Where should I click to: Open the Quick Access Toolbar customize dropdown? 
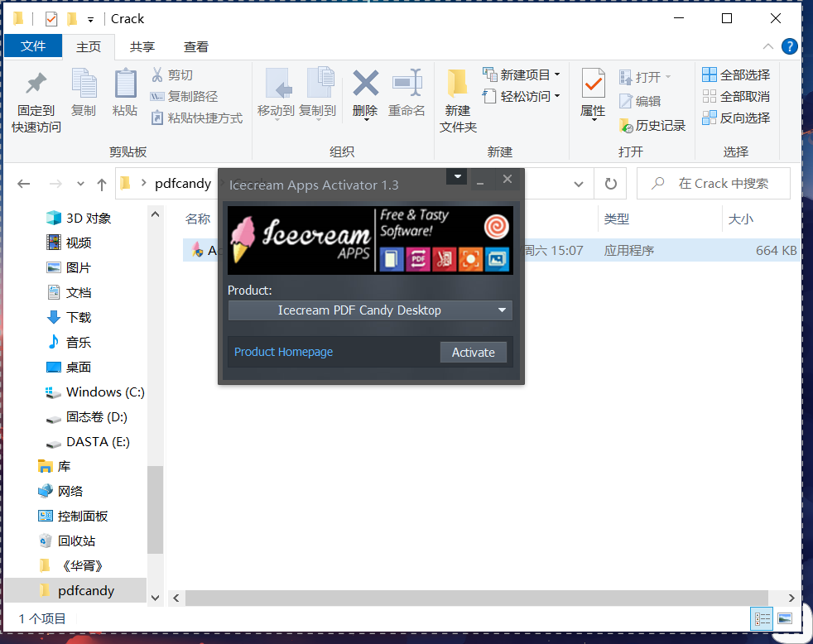click(91, 20)
